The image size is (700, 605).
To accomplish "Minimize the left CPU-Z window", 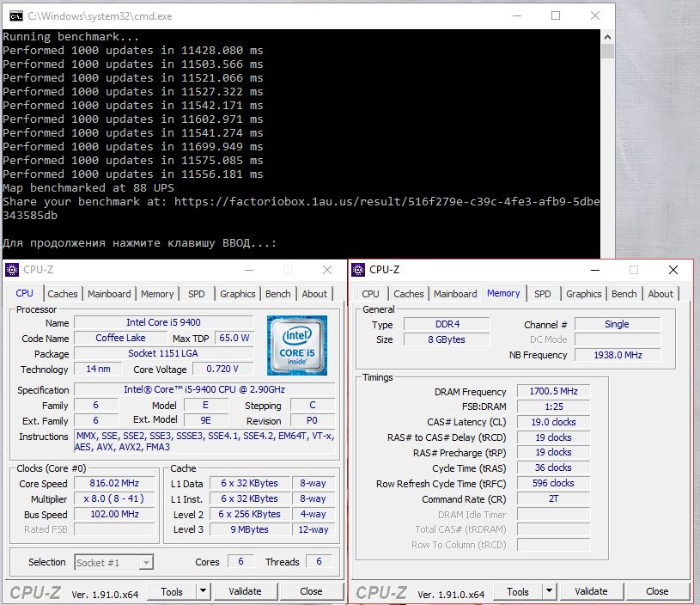I will [249, 270].
